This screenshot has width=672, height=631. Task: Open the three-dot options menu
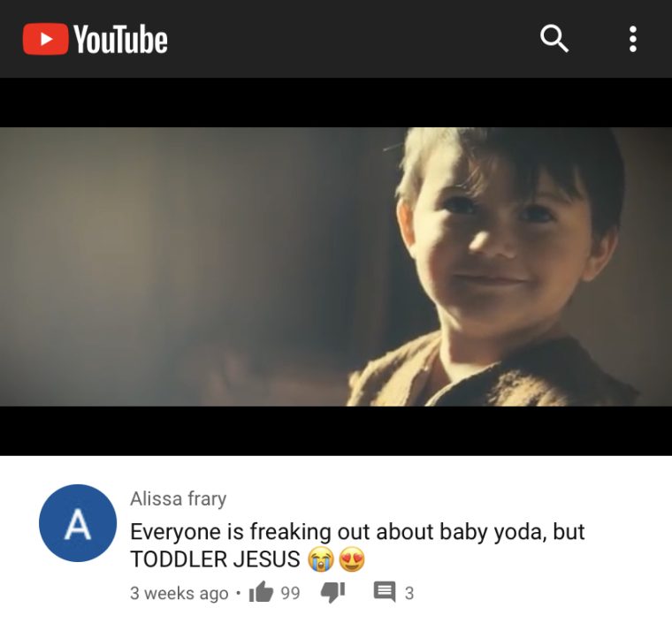[632, 39]
